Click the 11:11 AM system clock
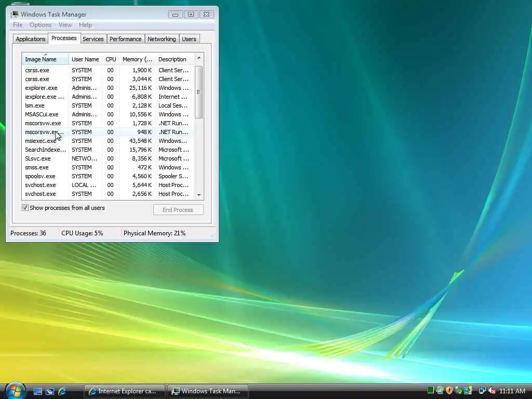532x399 pixels. [512, 391]
